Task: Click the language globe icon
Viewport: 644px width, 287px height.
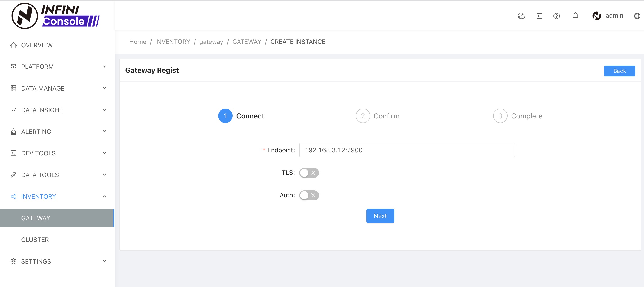Action: click(x=637, y=16)
